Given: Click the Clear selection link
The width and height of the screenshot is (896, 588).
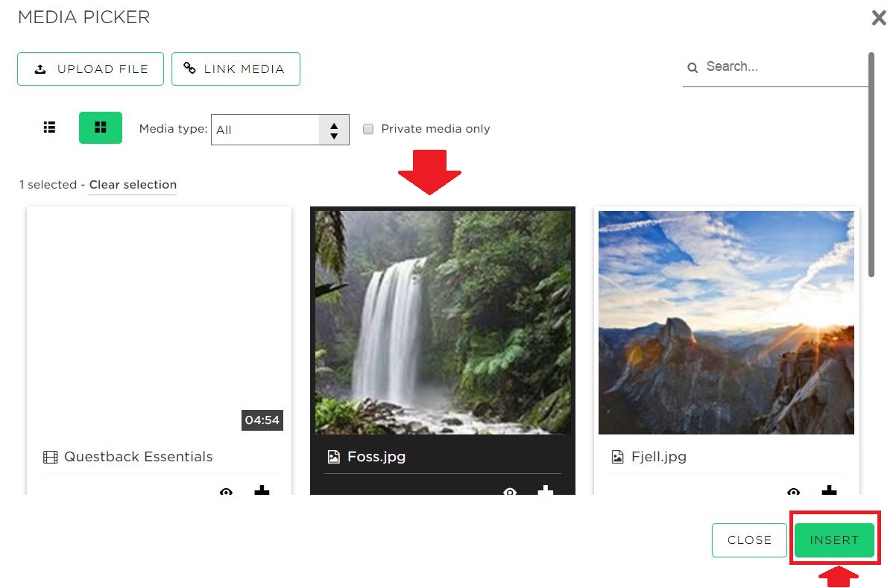Looking at the screenshot, I should [x=133, y=185].
